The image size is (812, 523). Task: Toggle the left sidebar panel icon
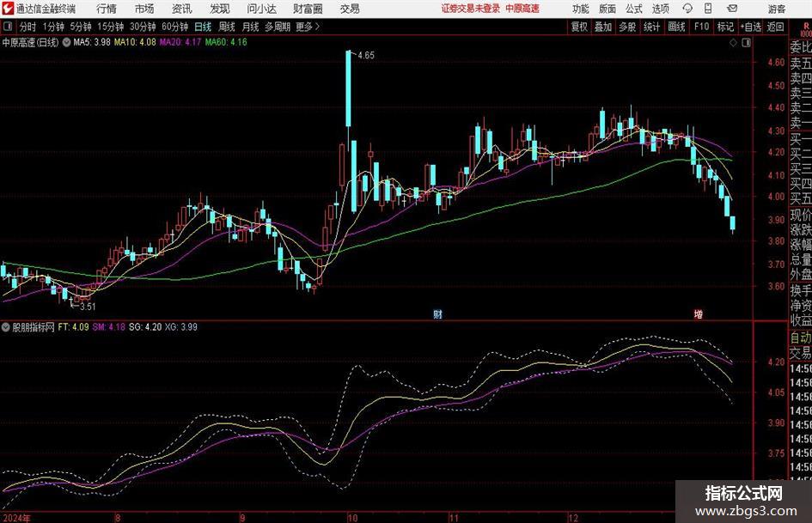tap(8, 27)
